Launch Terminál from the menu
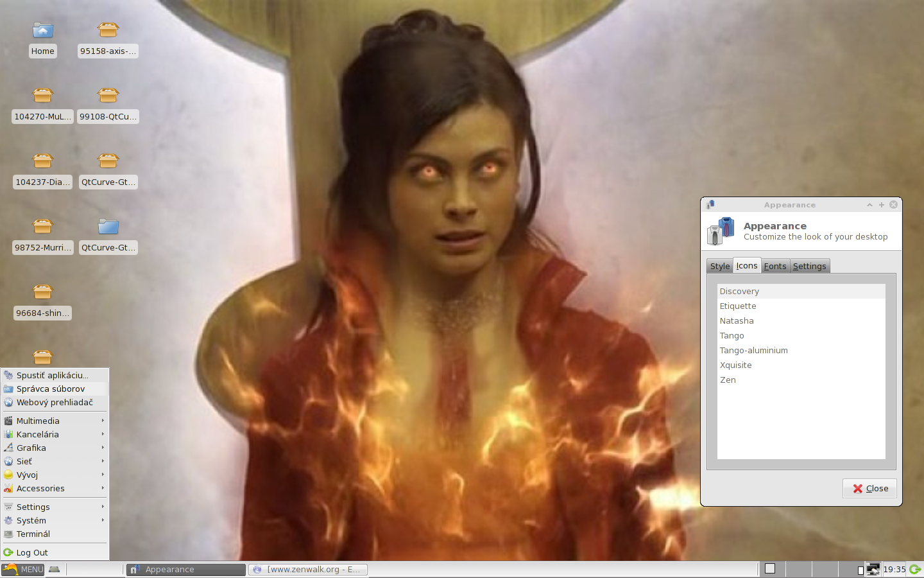Screen dimensions: 924x578 (55, 534)
